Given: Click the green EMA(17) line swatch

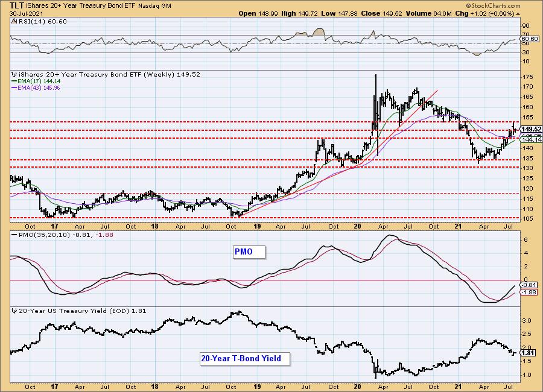Looking at the screenshot, I should click(14, 81).
